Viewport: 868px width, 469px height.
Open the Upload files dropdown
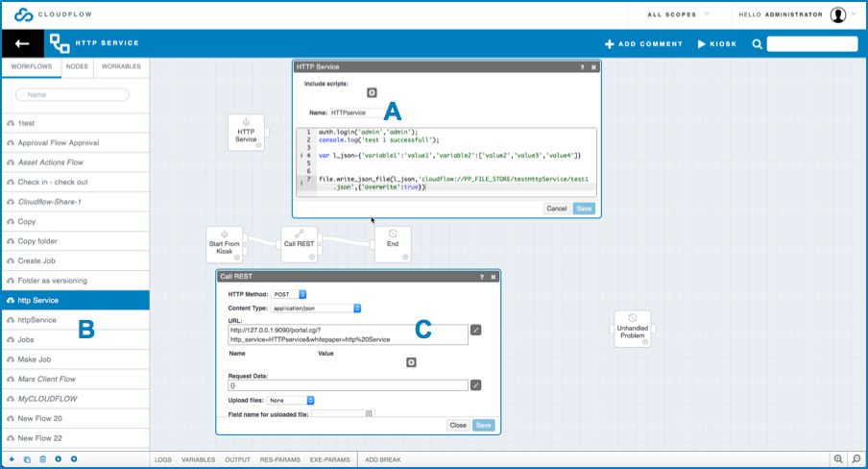[290, 400]
